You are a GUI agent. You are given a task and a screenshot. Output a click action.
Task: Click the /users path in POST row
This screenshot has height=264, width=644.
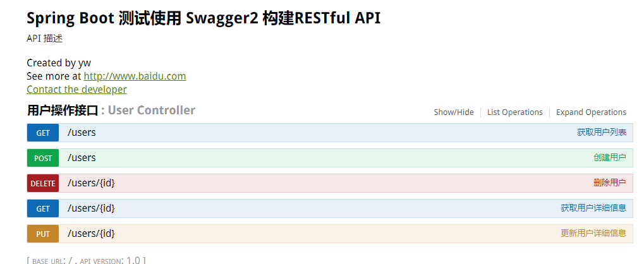coord(82,158)
